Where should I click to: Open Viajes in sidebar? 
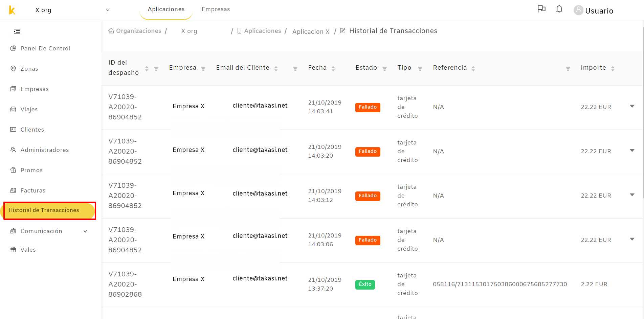click(x=29, y=109)
